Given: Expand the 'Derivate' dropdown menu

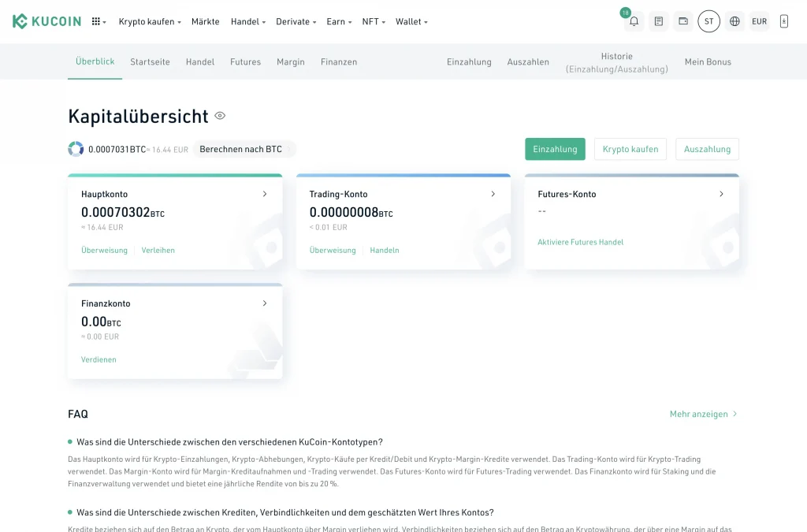Looking at the screenshot, I should pos(296,21).
